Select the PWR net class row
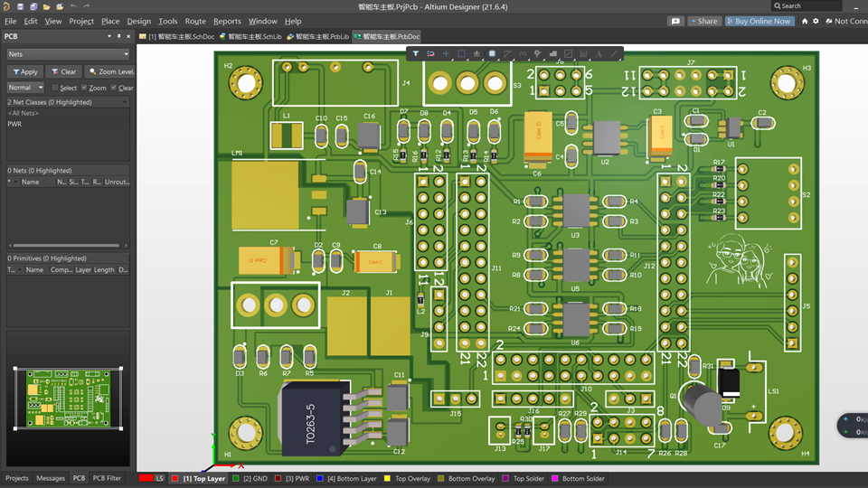The image size is (868, 488). (68, 124)
